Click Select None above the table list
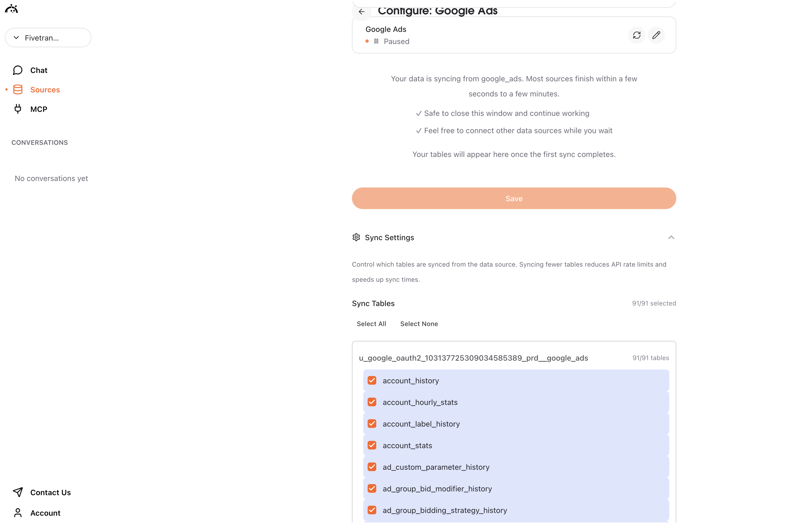This screenshot has width=812, height=530. [419, 324]
